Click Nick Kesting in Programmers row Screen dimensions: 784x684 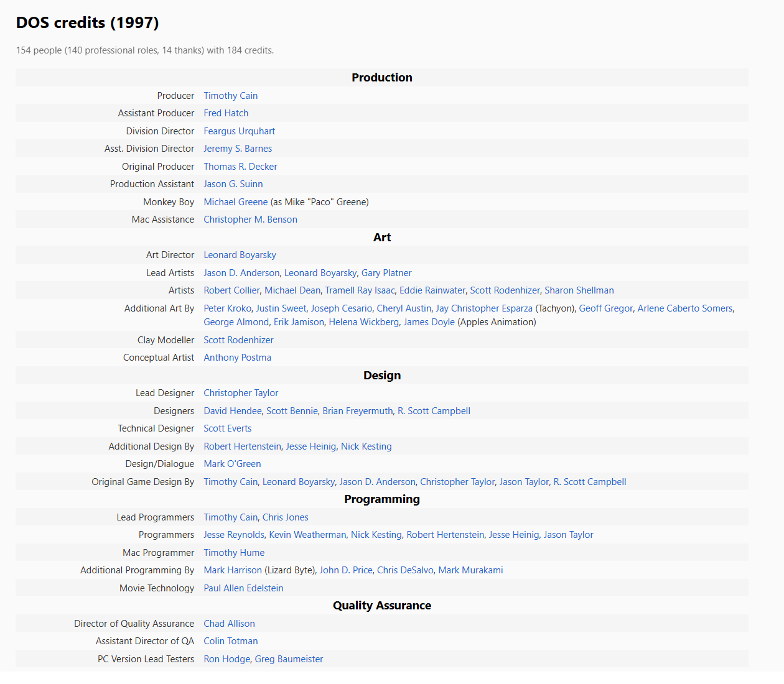coord(376,535)
